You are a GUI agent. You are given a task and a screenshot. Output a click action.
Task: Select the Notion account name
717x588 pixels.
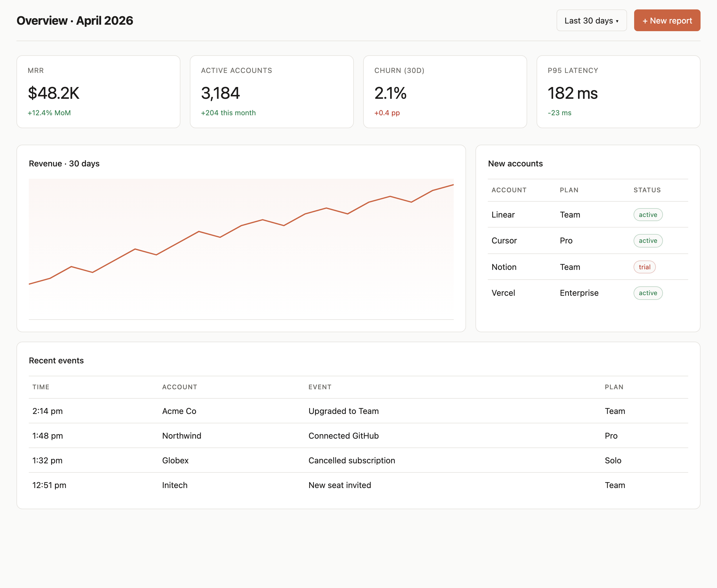tap(504, 267)
